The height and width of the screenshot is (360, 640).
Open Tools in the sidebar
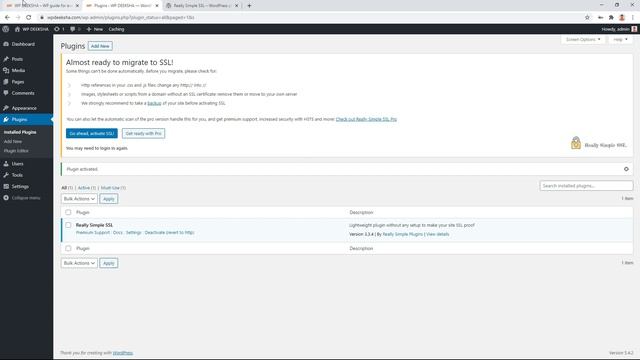pos(17,175)
